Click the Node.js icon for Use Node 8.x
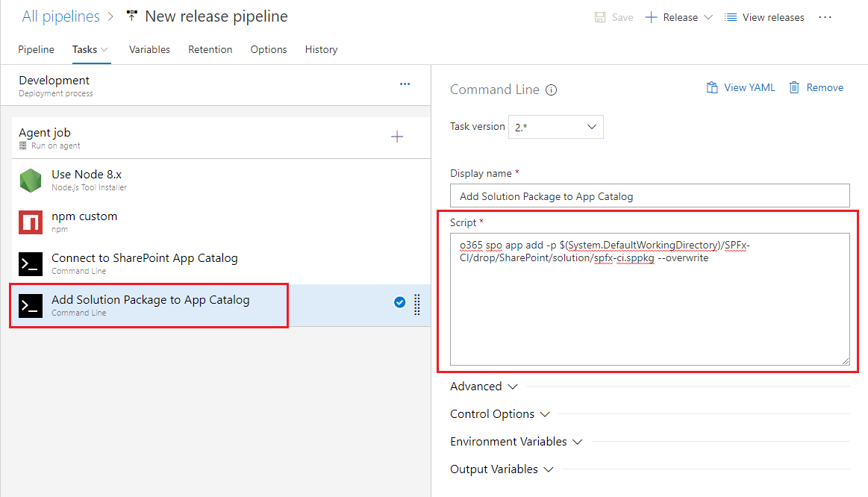 click(31, 181)
